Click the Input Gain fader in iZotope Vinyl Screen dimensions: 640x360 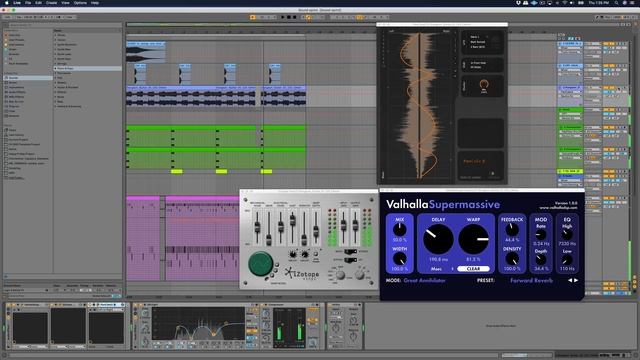coord(344,224)
